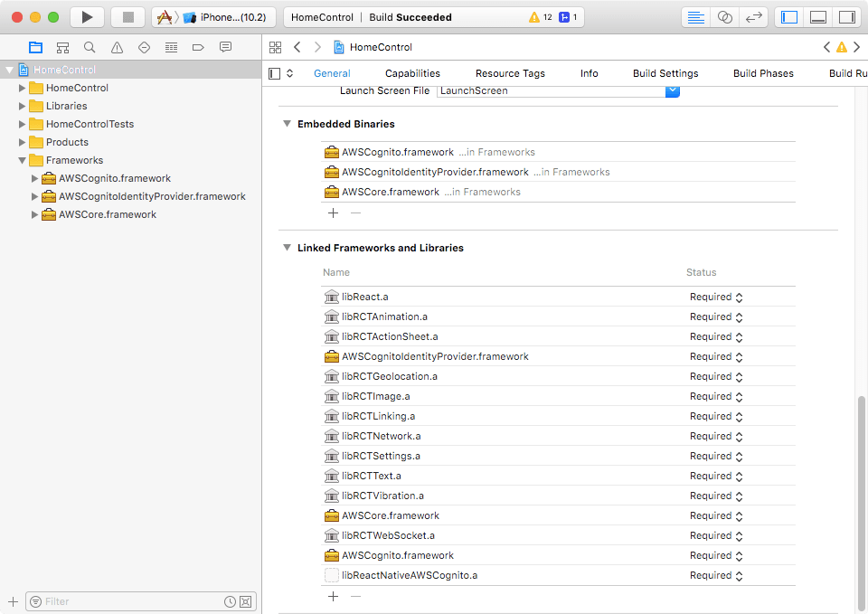
Task: Open the debug navigator icon
Action: coord(171,48)
